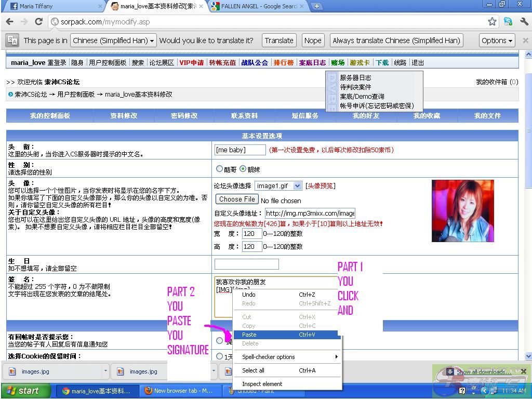Click the Skype extension icon in the toolbar
The width and height of the screenshot is (532, 399).
pyautogui.click(x=508, y=22)
